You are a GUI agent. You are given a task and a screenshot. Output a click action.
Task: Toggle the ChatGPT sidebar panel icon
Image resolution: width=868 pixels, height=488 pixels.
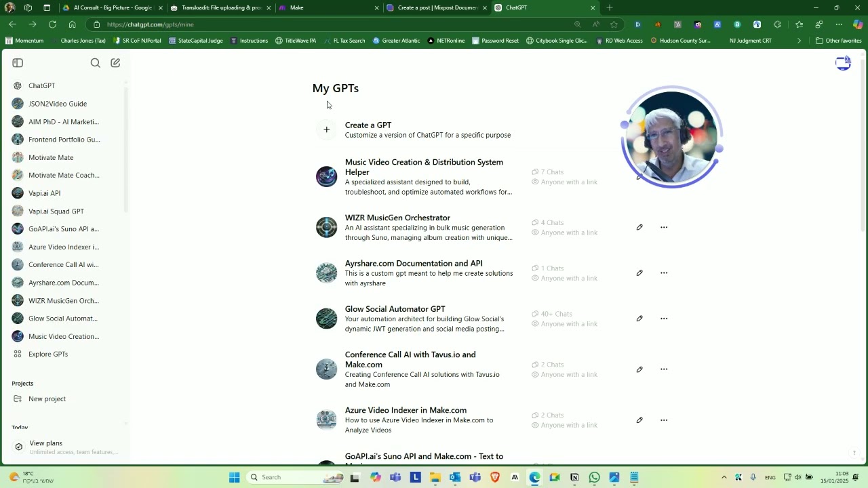[x=18, y=63]
